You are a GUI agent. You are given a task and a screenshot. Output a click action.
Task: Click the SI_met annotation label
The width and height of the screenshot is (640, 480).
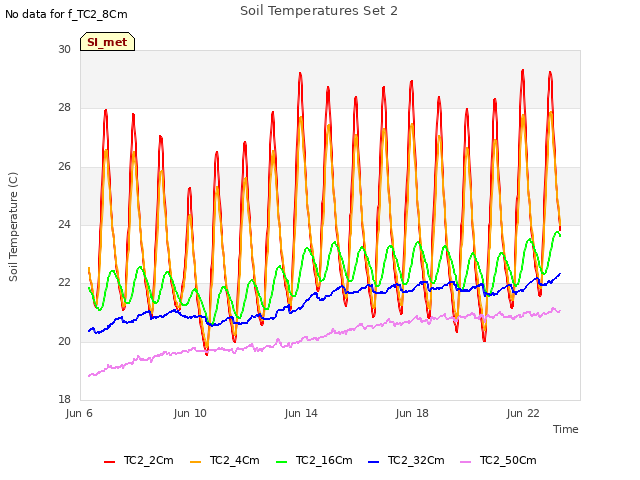coord(107,42)
